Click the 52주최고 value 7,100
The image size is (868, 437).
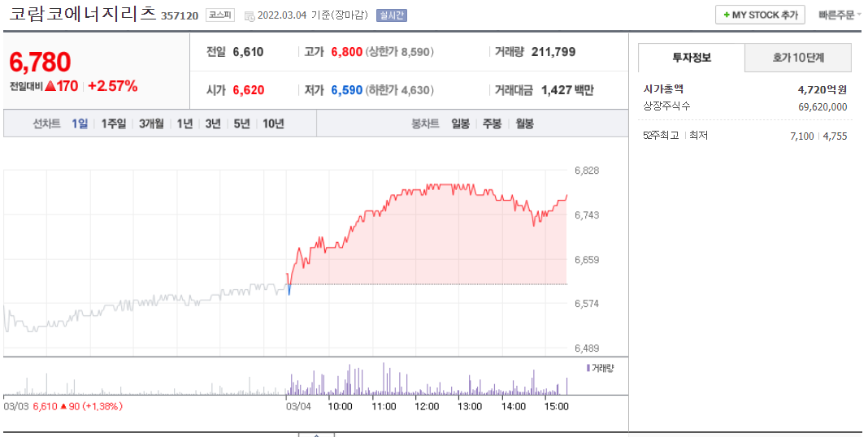click(802, 136)
